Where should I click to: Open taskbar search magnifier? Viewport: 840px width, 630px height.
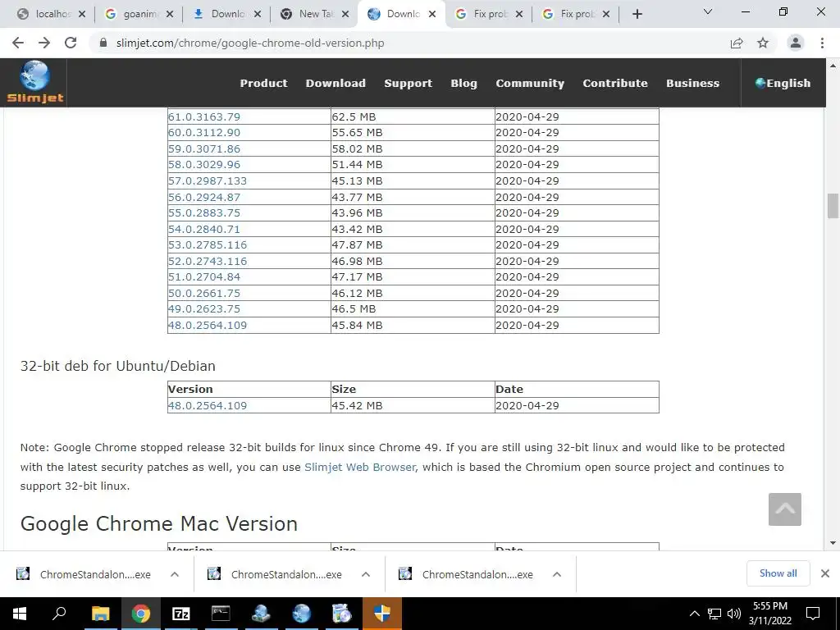(x=59, y=614)
